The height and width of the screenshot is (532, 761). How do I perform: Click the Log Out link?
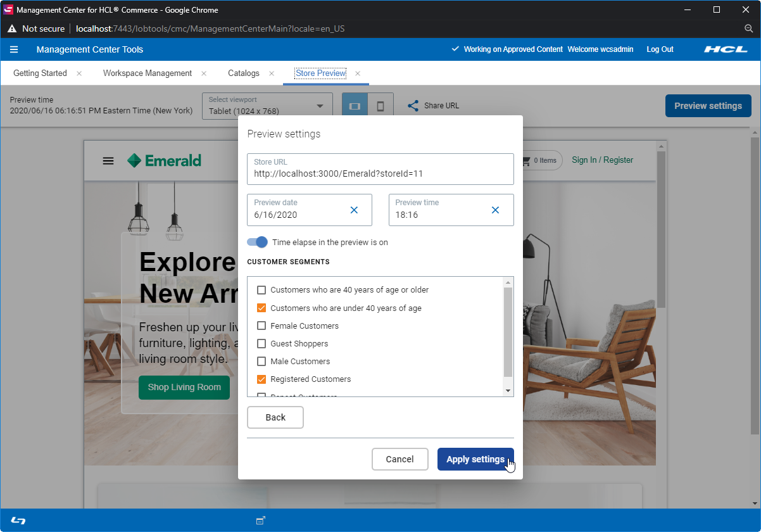660,49
